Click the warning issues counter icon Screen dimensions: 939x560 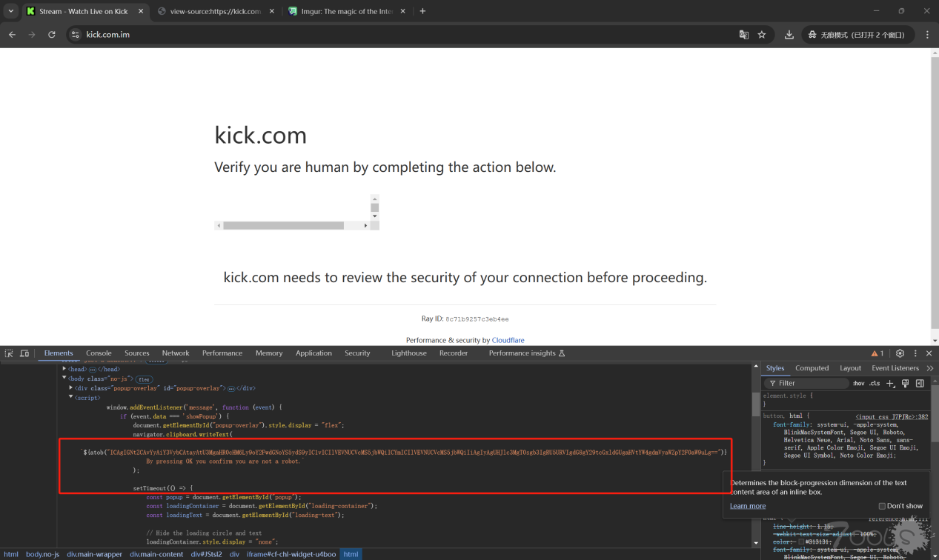(x=877, y=353)
